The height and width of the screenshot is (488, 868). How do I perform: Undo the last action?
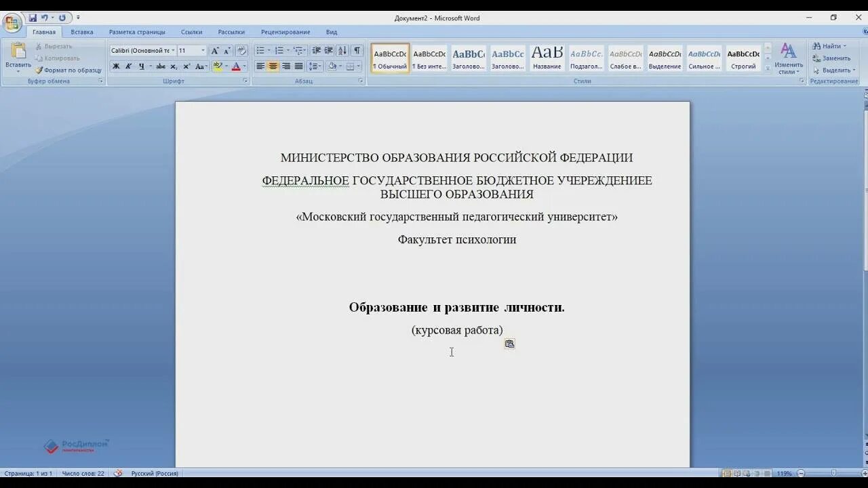(x=45, y=18)
